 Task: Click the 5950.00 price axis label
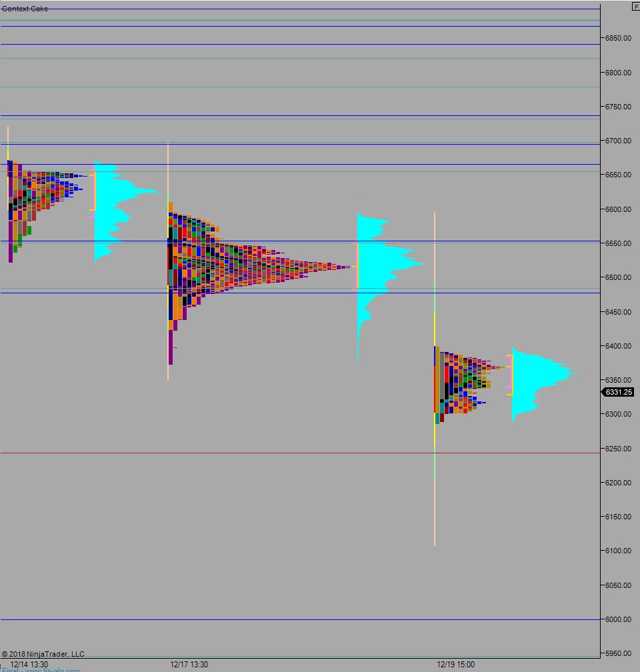point(618,653)
